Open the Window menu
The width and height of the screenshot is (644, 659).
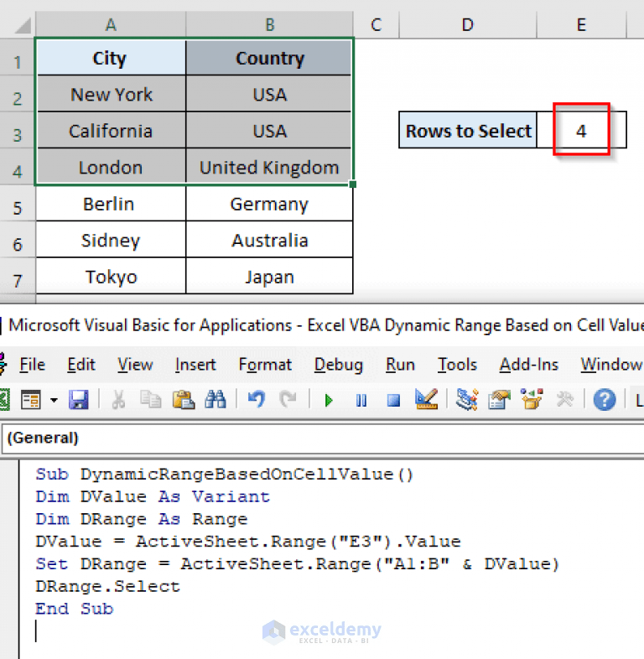point(611,365)
